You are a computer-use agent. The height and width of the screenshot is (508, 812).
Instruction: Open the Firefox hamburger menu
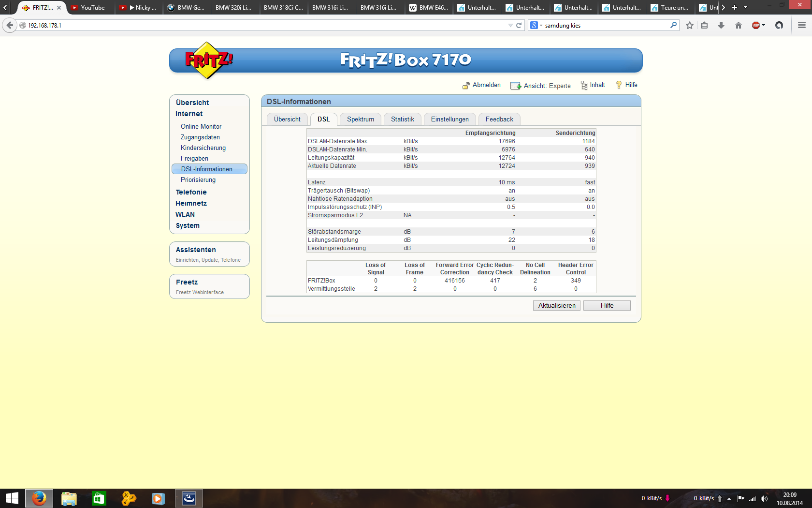802,25
